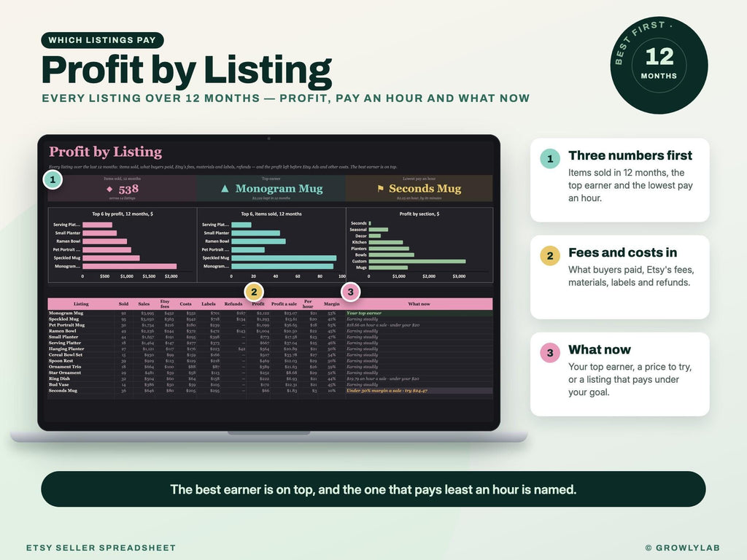Image resolution: width=747 pixels, height=560 pixels.
Task: Click the 'Top 6 by profit, 12 months, $' chart title
Action: pyautogui.click(x=123, y=214)
